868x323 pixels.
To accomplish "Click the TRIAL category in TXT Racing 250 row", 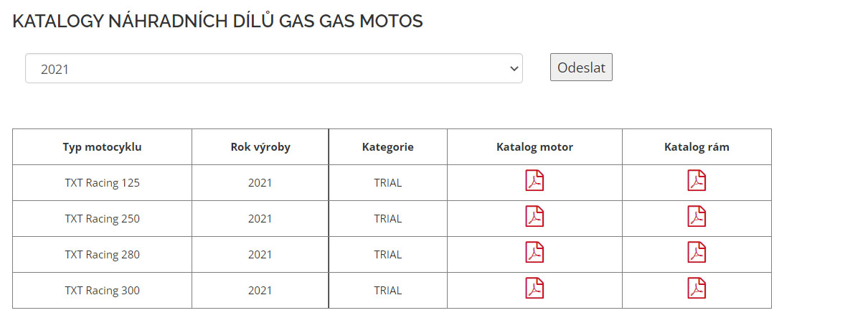I will point(388,219).
